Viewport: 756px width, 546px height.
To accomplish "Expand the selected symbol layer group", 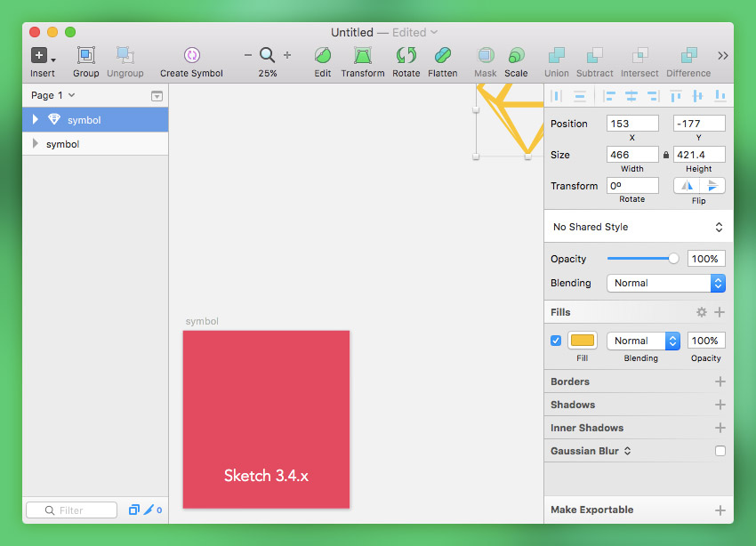I will tap(36, 120).
